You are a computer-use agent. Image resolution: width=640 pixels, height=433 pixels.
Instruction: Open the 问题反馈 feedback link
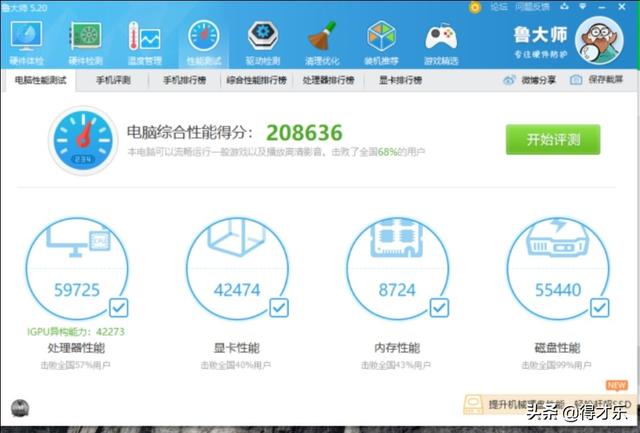click(x=532, y=7)
